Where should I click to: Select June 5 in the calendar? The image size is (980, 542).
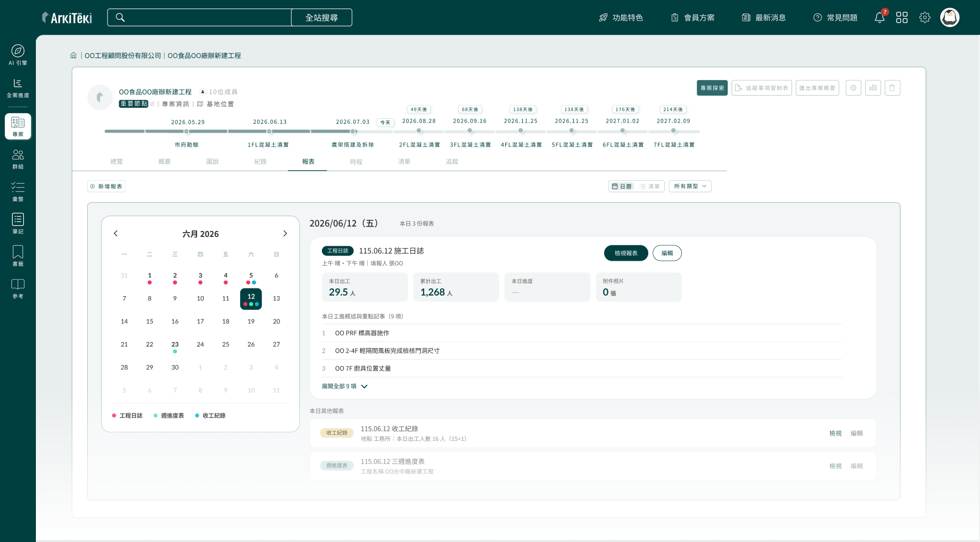pyautogui.click(x=251, y=277)
